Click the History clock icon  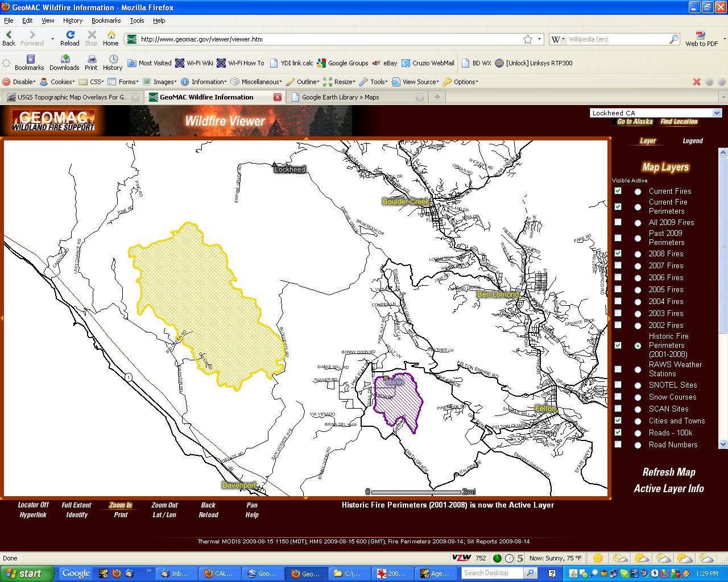[113, 59]
